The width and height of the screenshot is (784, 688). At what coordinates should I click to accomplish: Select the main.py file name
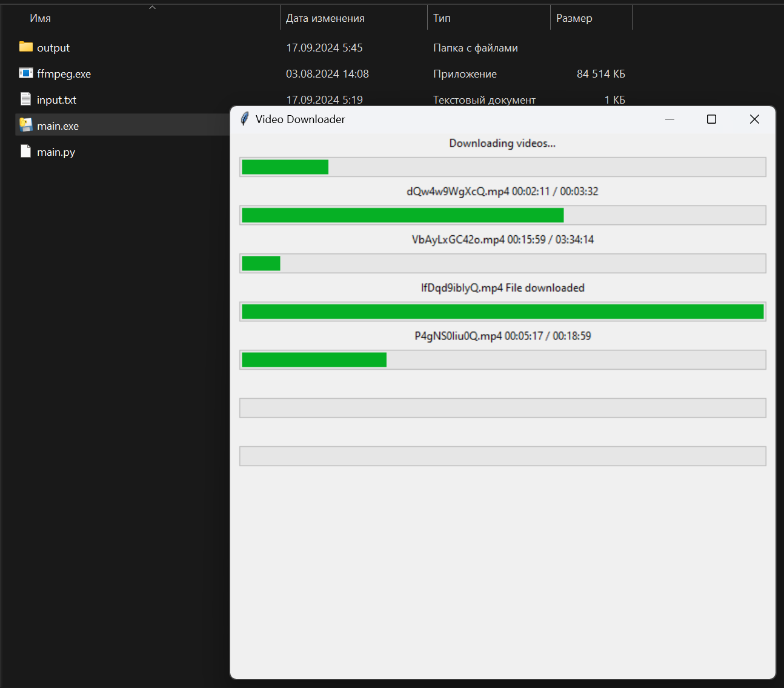[x=56, y=152]
